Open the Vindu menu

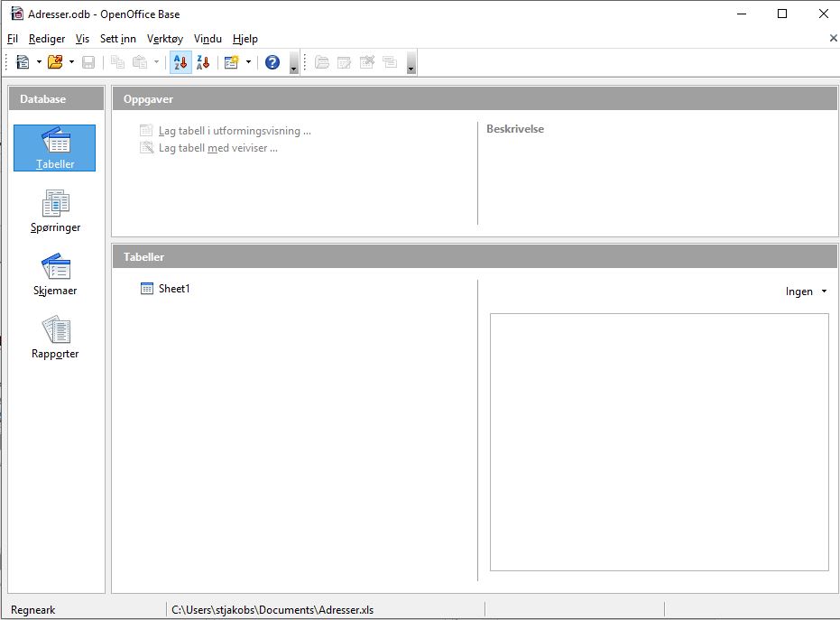208,39
